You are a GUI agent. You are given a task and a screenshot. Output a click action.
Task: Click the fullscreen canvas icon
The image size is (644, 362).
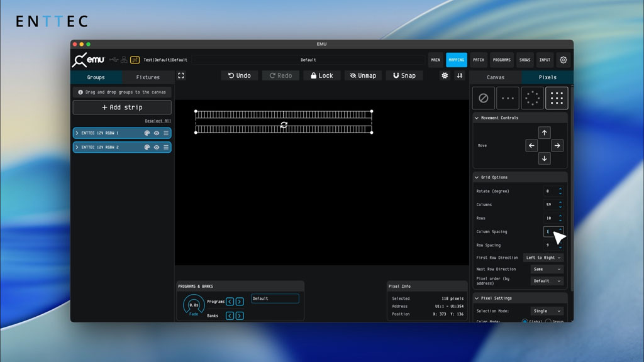point(181,75)
